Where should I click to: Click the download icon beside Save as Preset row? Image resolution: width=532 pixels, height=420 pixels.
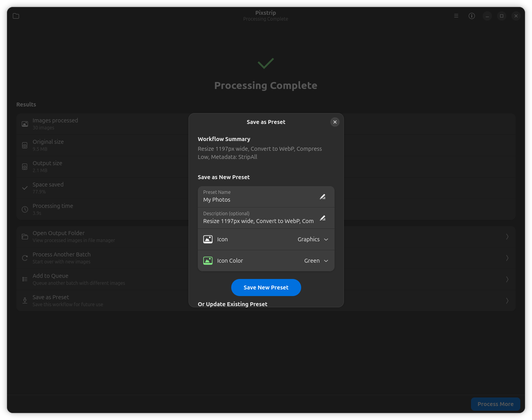[24, 300]
